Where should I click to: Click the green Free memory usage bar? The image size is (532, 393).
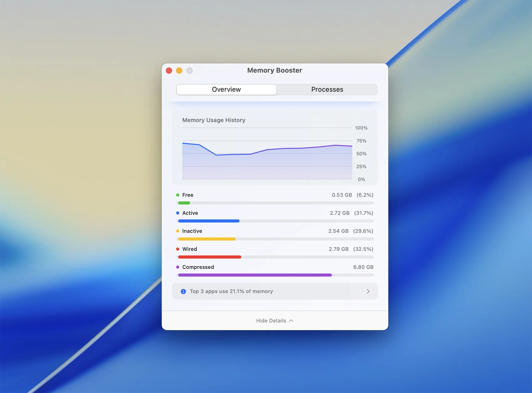click(184, 203)
